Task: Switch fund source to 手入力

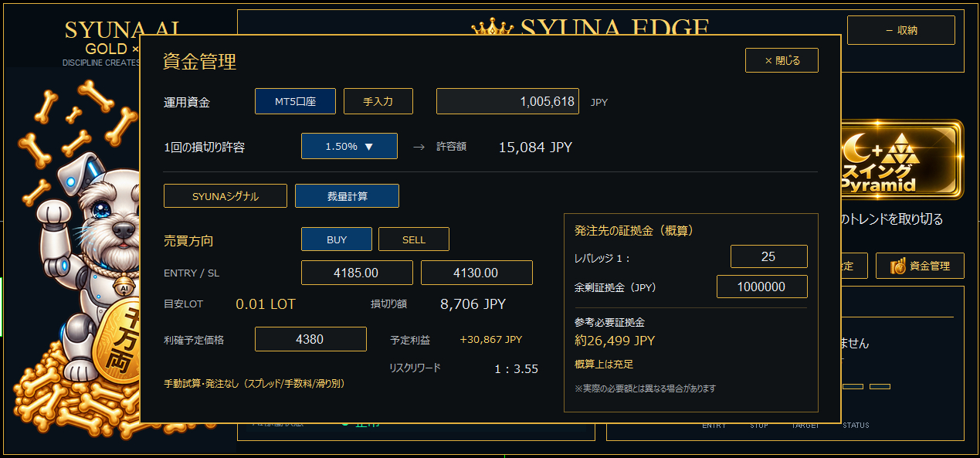Action: 378,101
